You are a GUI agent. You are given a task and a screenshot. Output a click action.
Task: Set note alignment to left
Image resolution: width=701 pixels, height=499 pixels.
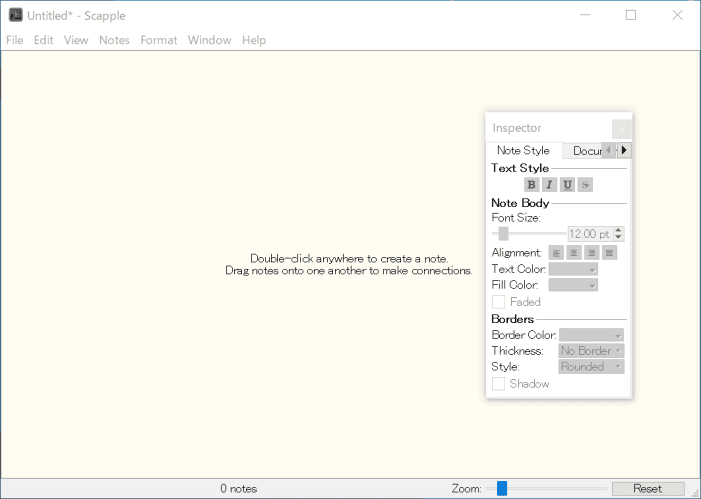(x=557, y=253)
